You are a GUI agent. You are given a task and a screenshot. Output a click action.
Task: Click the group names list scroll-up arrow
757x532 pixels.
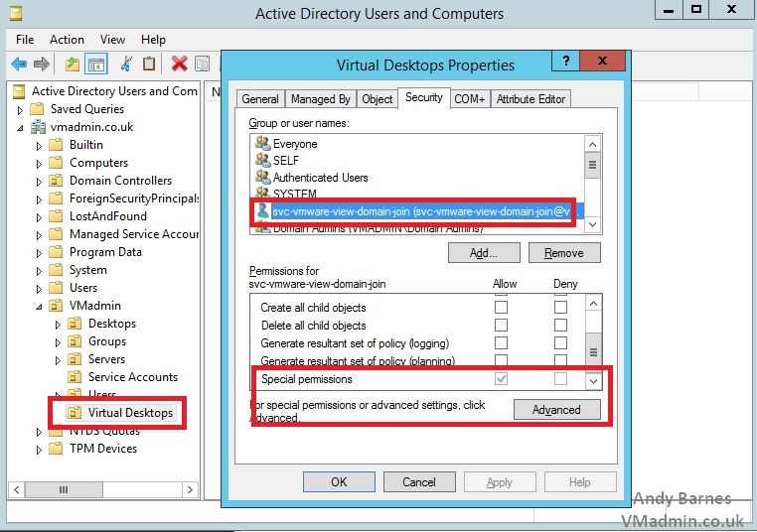592,144
